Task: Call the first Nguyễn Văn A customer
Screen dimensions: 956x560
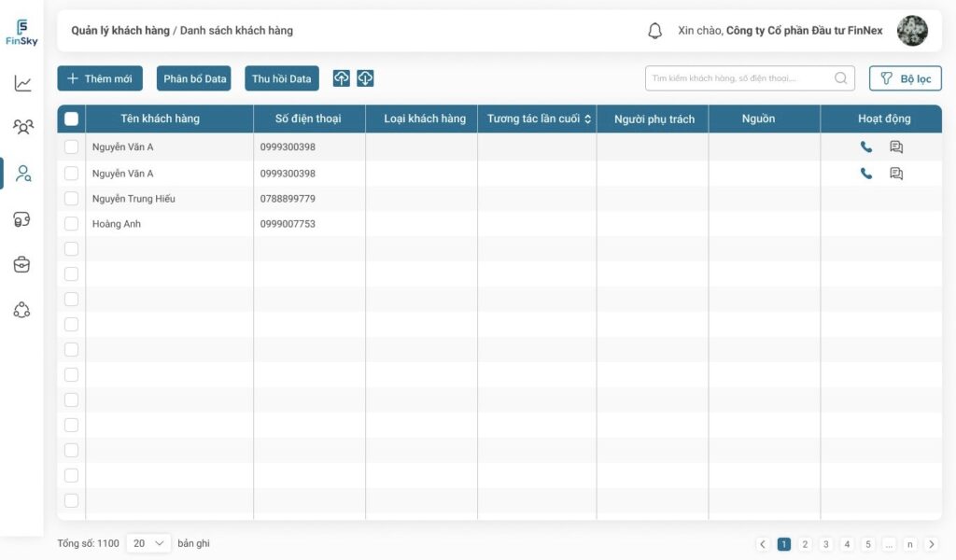Action: pos(865,147)
